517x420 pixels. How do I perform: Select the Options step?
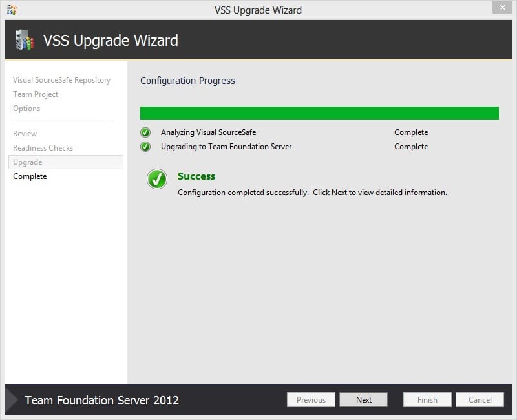coord(26,109)
